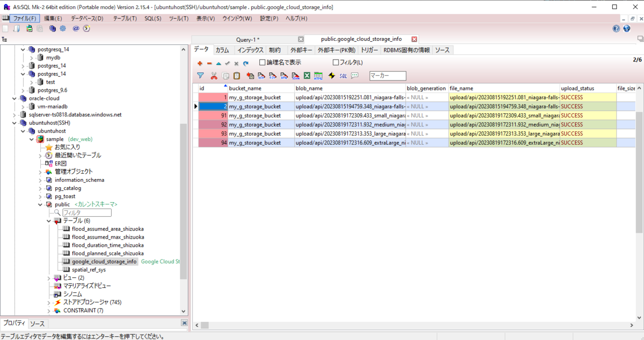Image resolution: width=644 pixels, height=340 pixels.
Task: Expand the ビュー (2) tree node
Action: (48, 278)
